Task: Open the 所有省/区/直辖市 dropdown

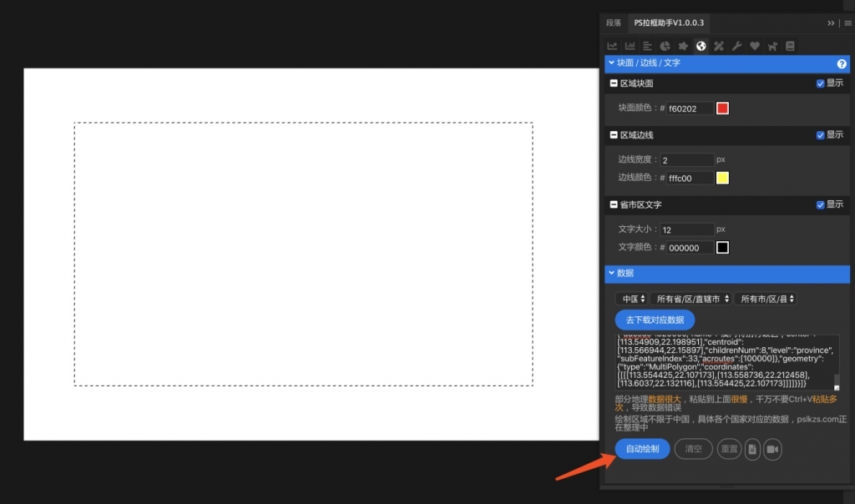Action: [x=692, y=299]
